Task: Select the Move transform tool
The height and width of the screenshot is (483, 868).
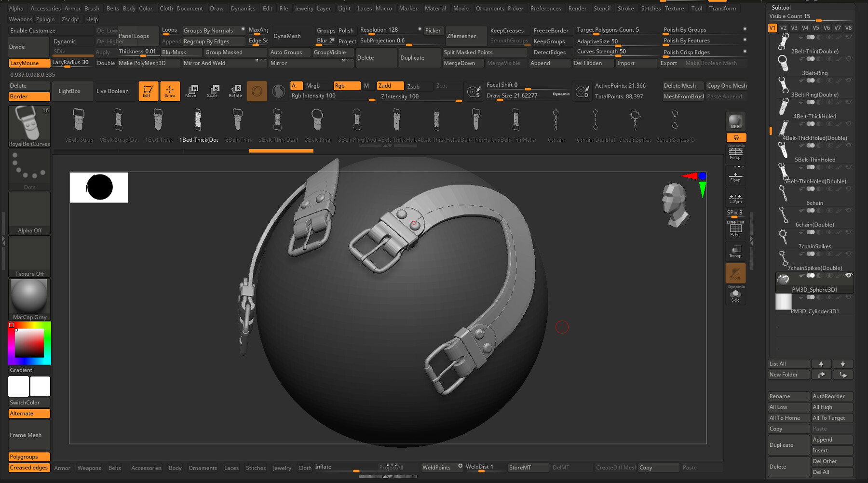Action: [x=191, y=91]
